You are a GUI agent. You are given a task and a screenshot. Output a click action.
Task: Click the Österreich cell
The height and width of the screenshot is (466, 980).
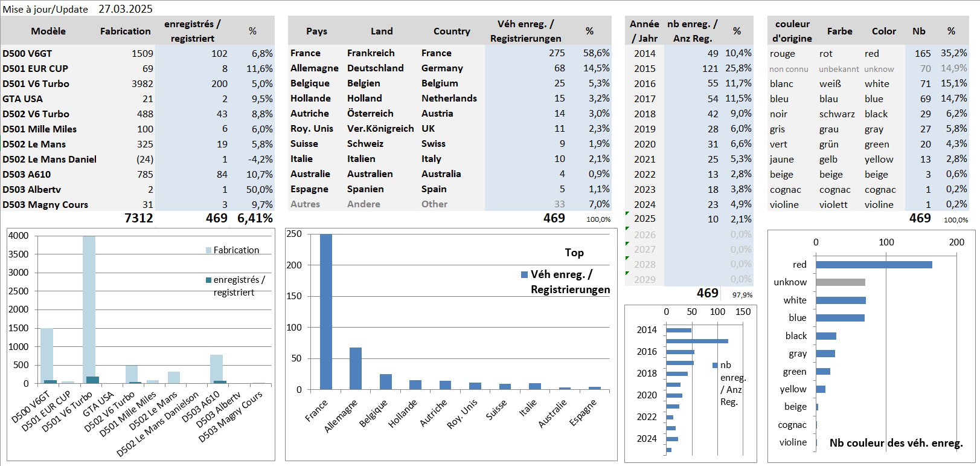click(370, 114)
